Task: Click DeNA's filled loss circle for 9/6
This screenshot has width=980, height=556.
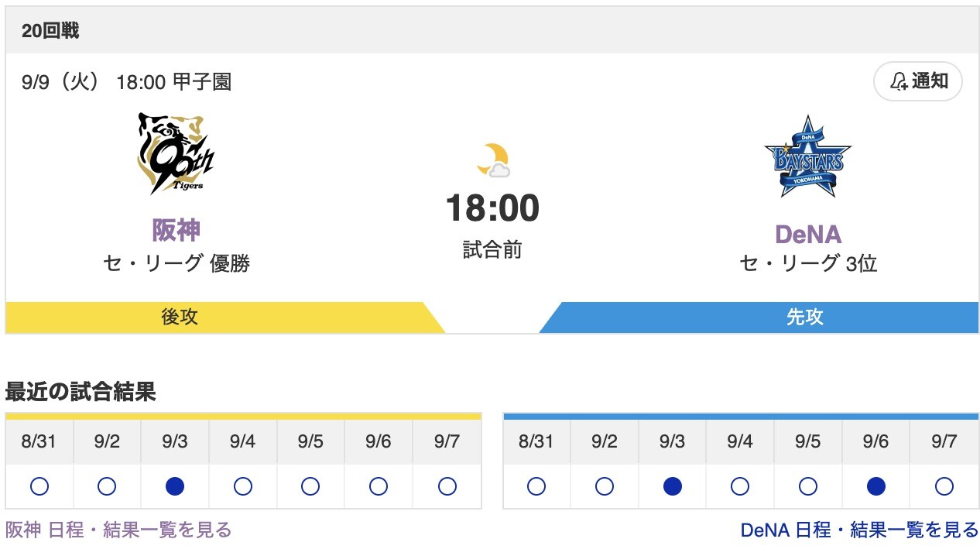Action: click(875, 486)
